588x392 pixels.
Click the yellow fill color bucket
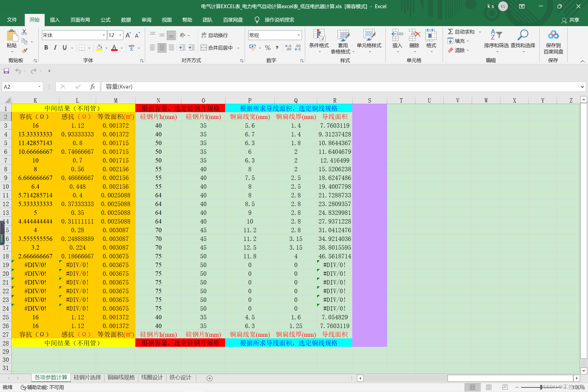pyautogui.click(x=99, y=48)
